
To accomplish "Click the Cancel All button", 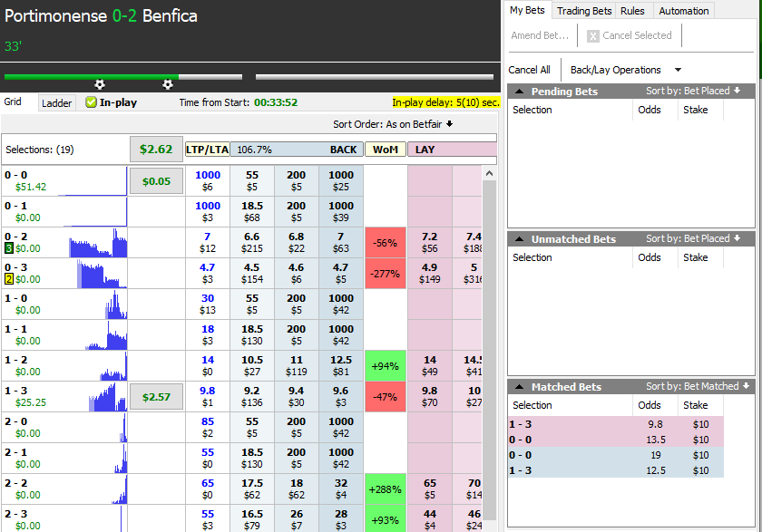I will pyautogui.click(x=529, y=70).
